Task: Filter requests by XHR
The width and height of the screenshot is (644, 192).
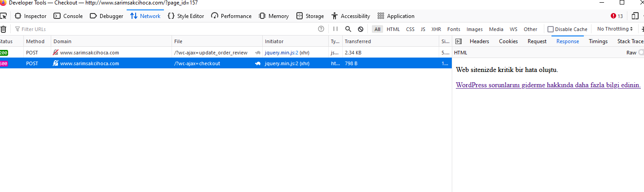Action: (x=436, y=29)
